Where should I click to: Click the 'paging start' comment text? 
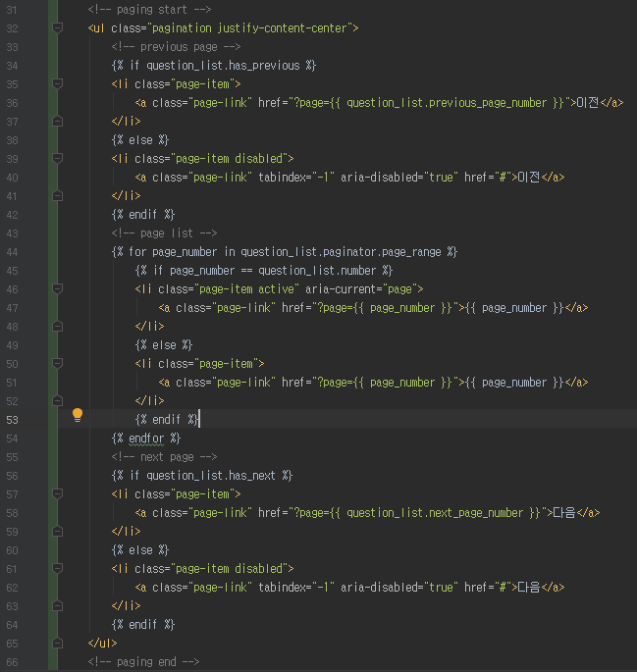tap(149, 10)
